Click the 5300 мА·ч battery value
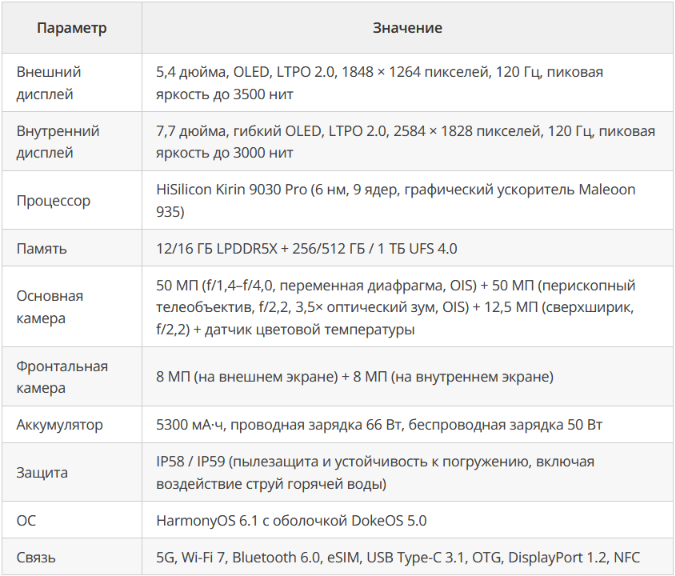The image size is (675, 576). click(x=379, y=424)
